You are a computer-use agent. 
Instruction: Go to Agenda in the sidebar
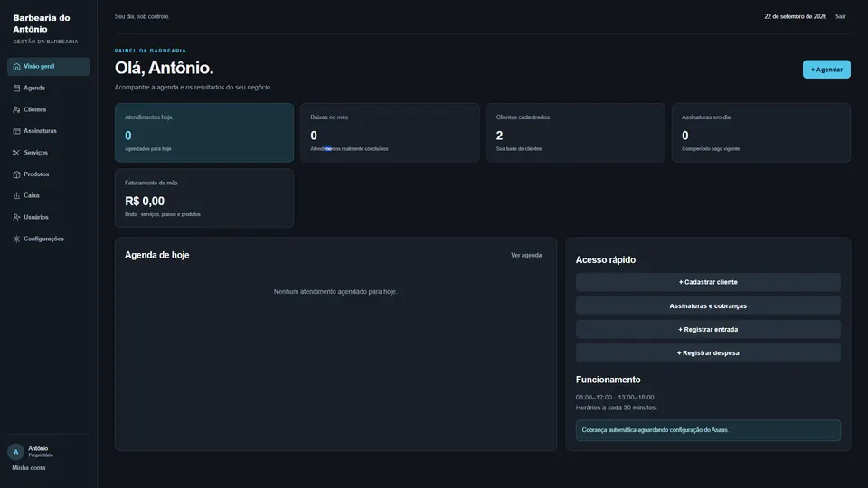click(49, 88)
